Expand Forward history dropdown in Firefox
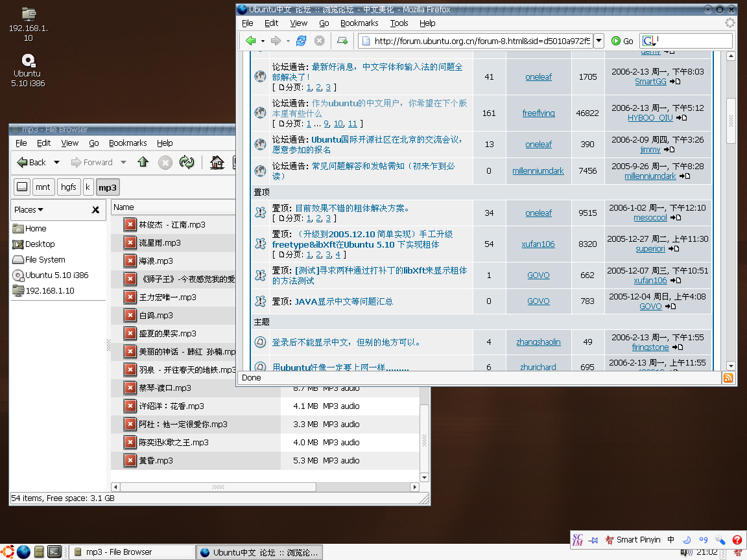The width and height of the screenshot is (747, 560). pyautogui.click(x=288, y=41)
